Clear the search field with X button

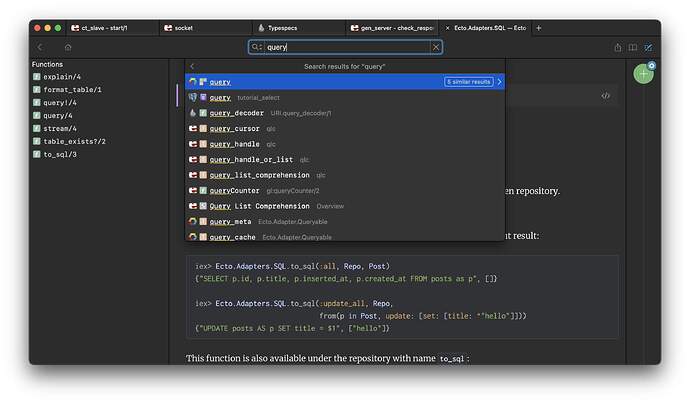pos(436,47)
